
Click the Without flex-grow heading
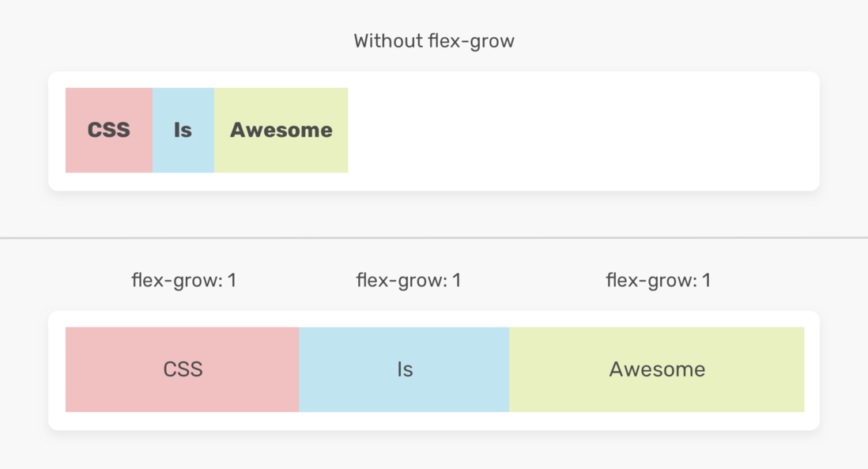click(x=434, y=41)
